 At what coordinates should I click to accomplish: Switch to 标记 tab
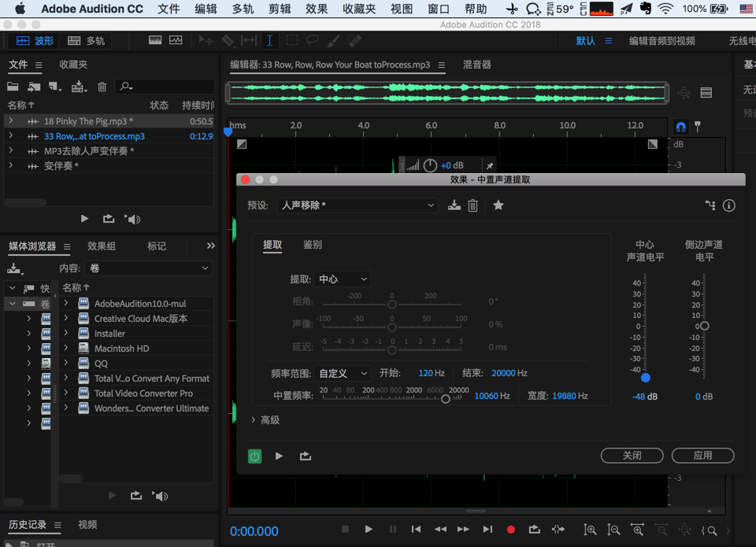point(157,246)
